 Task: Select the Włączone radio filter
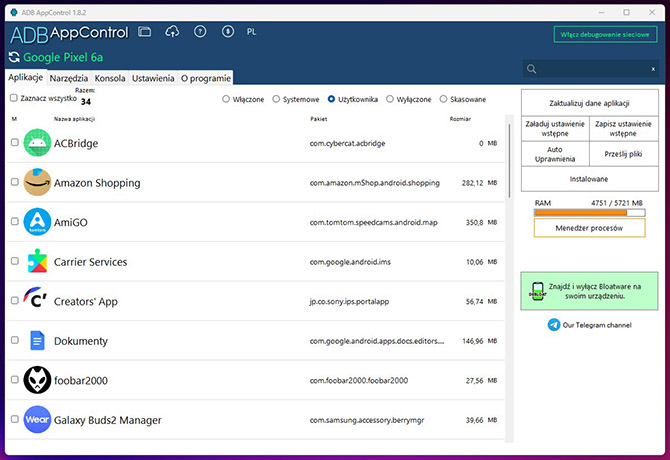(x=226, y=99)
